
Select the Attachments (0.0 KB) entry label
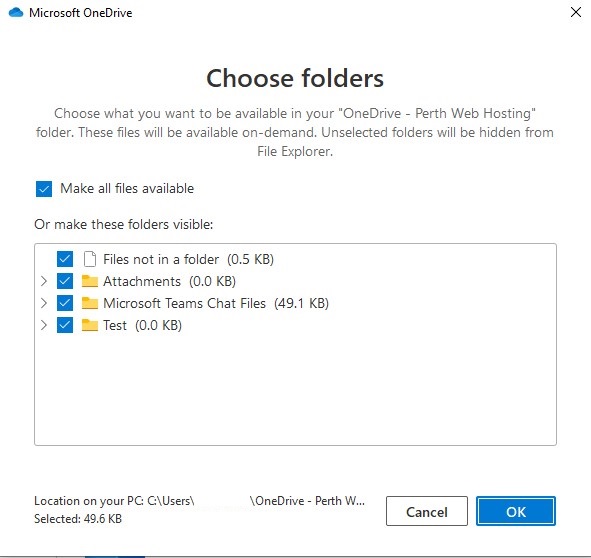click(x=170, y=281)
